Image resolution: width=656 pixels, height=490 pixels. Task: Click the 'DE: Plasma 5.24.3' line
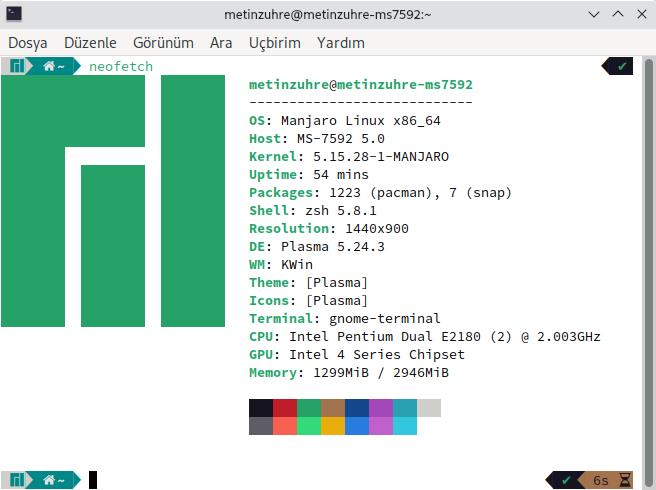click(317, 246)
